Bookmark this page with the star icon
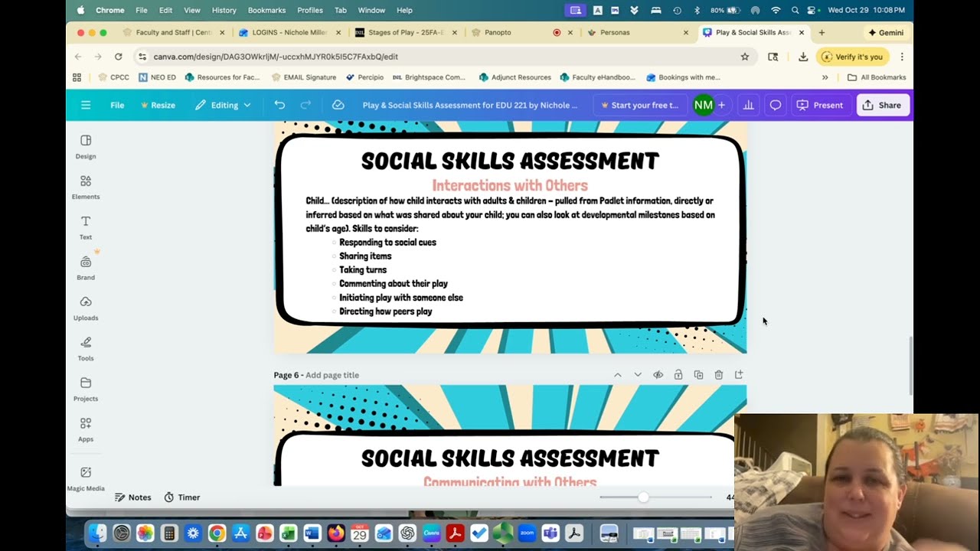 [744, 57]
